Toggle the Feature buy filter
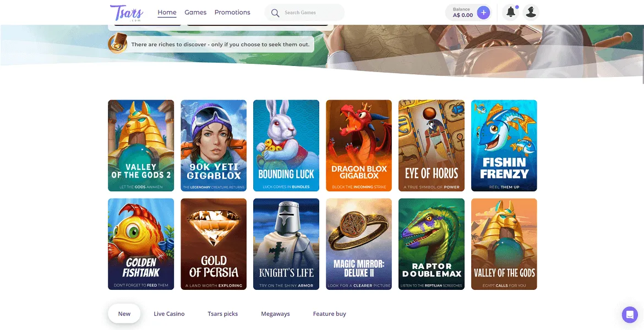Image resolution: width=644 pixels, height=330 pixels. 329,313
